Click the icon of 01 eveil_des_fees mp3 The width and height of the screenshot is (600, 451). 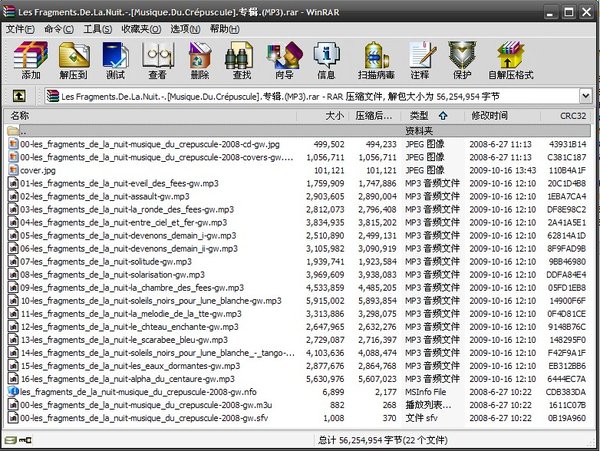[x=13, y=183]
